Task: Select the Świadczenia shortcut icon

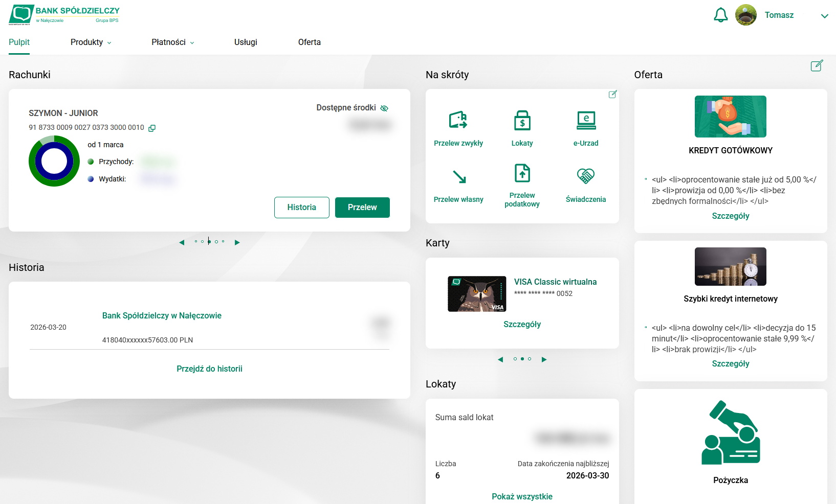Action: pyautogui.click(x=586, y=176)
